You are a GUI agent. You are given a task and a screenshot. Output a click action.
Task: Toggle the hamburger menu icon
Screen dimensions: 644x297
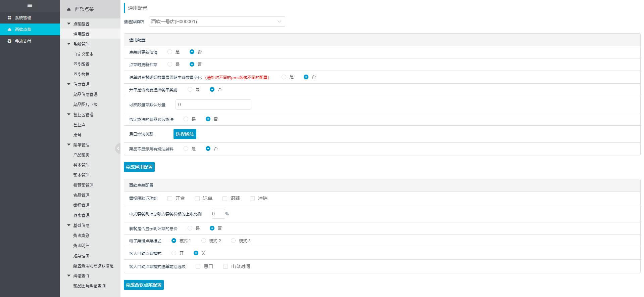[x=30, y=5]
